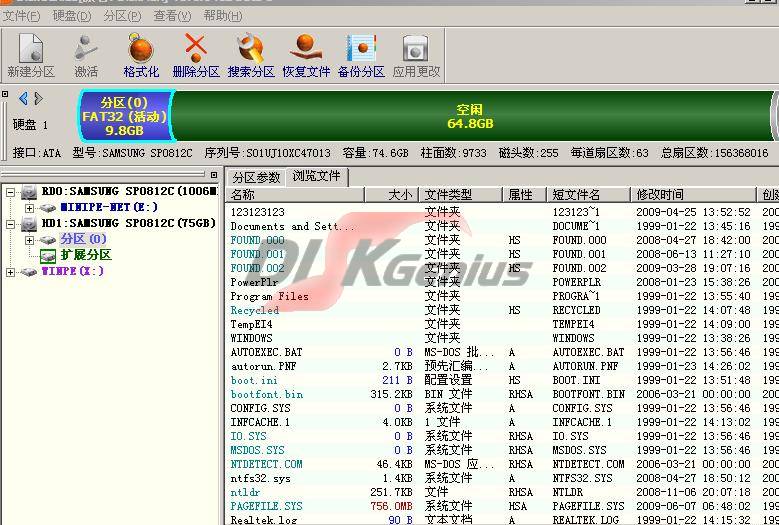
Task: Select the Recycled folder
Action: point(254,310)
